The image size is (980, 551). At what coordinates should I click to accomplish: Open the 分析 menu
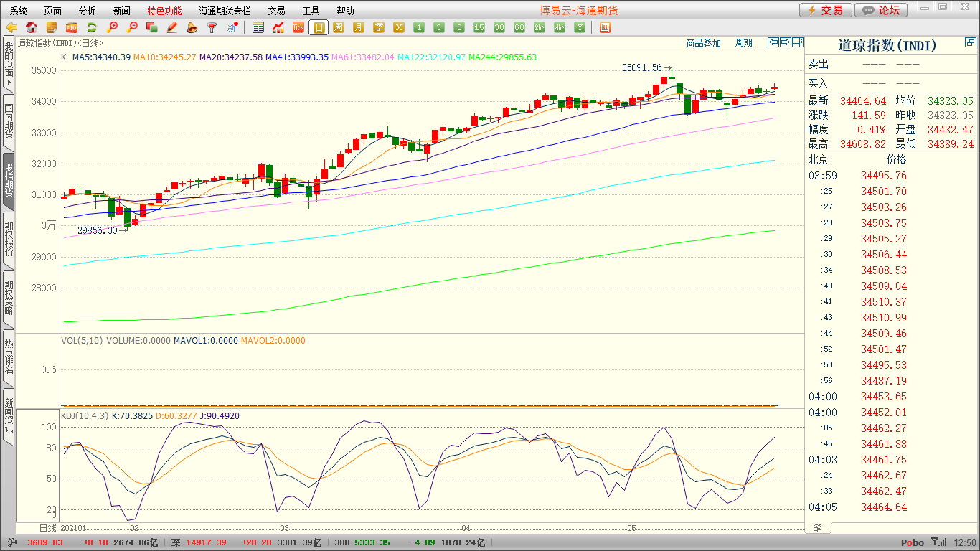pyautogui.click(x=88, y=11)
